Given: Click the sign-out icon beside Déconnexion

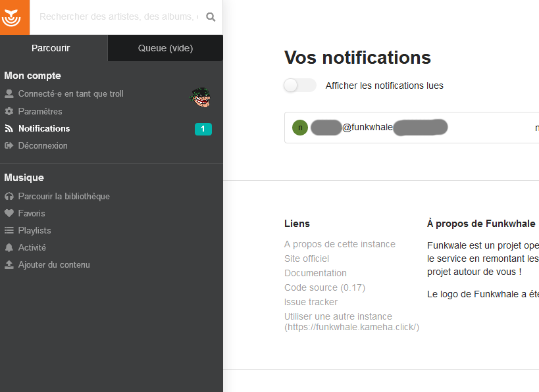Looking at the screenshot, I should 9,145.
